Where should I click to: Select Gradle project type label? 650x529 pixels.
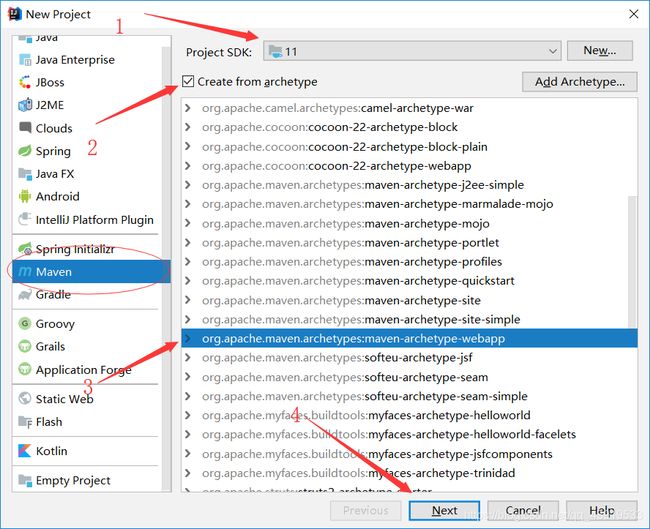click(x=53, y=295)
